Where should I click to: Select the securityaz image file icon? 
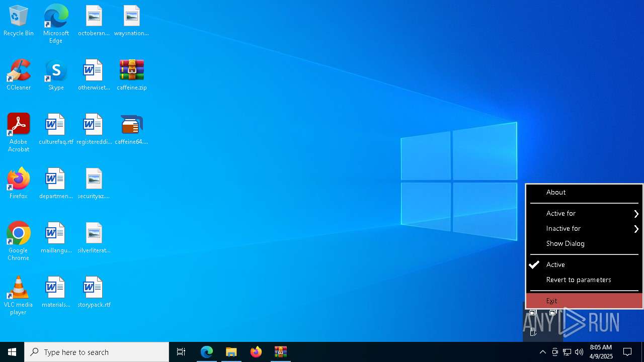(94, 184)
